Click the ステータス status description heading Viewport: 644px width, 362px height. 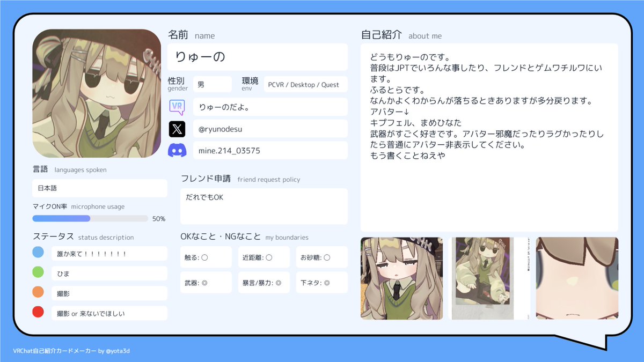[83, 237]
